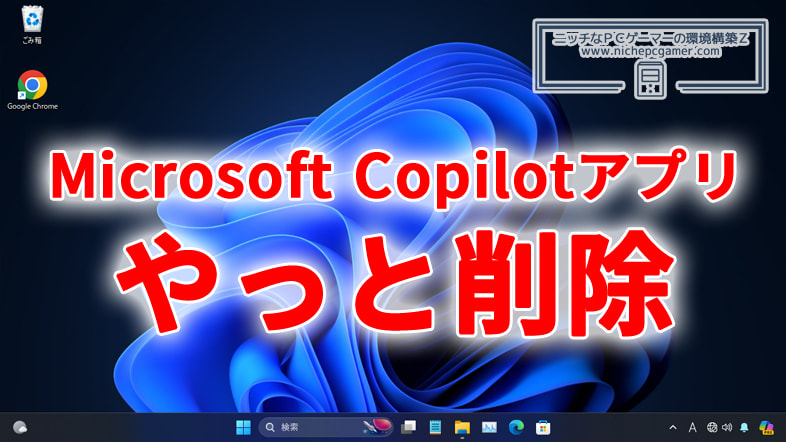Click the search highlight illustration in search box

coord(377,427)
